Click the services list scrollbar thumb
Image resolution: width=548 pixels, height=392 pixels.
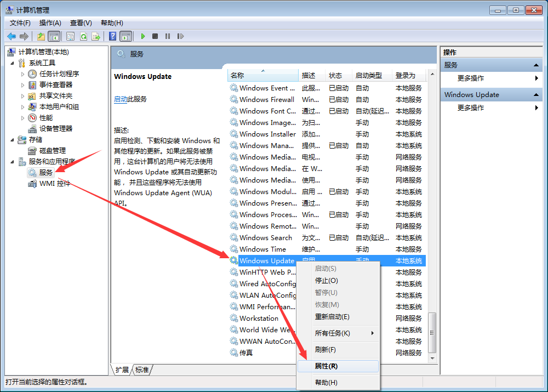432,333
